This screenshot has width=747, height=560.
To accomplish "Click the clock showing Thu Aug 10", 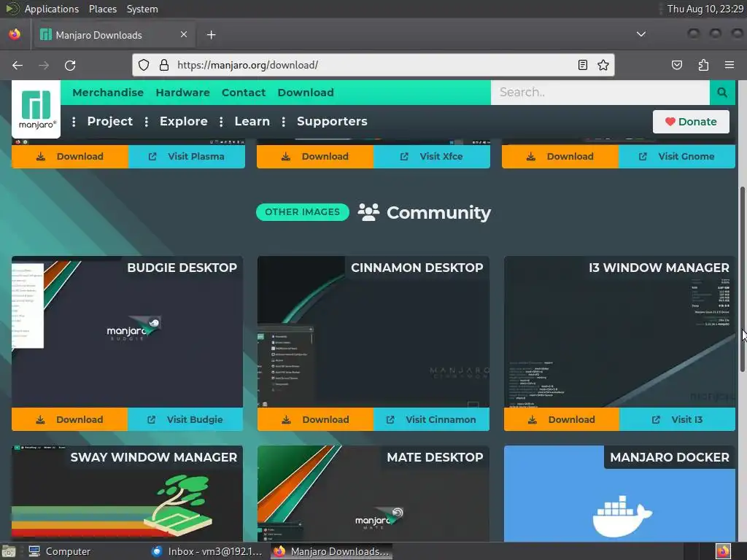I will click(705, 9).
